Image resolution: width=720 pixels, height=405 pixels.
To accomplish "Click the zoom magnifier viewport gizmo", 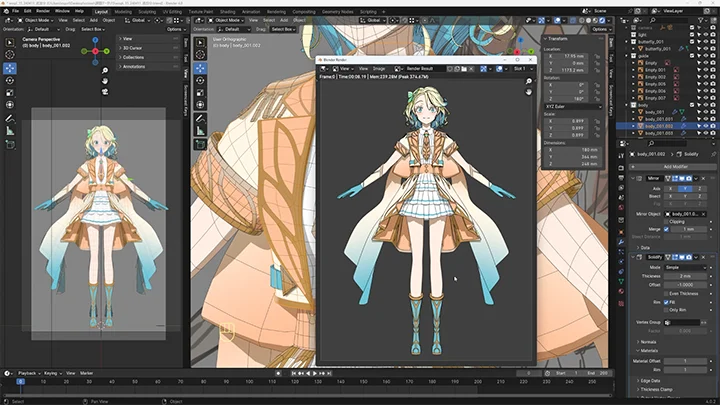I will [106, 72].
